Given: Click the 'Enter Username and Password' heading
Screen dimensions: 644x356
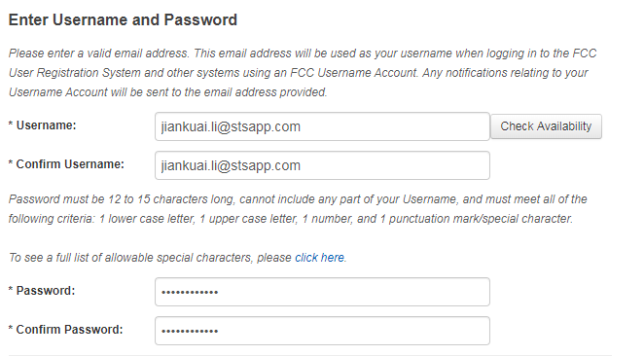Looking at the screenshot, I should click(123, 19).
